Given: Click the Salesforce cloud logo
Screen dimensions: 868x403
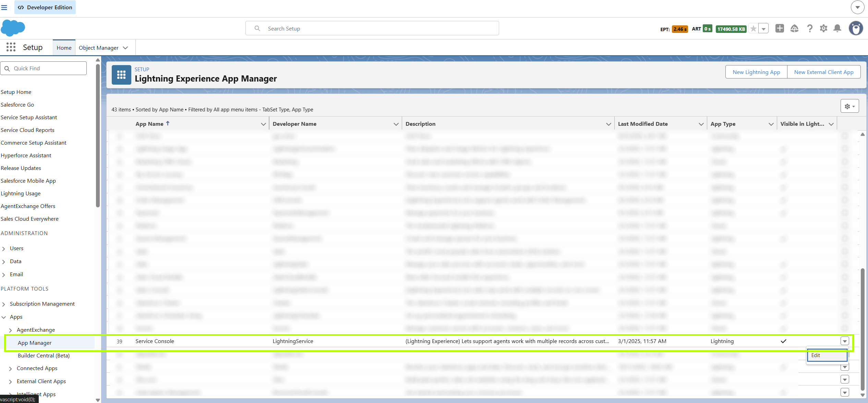Looking at the screenshot, I should [x=13, y=28].
